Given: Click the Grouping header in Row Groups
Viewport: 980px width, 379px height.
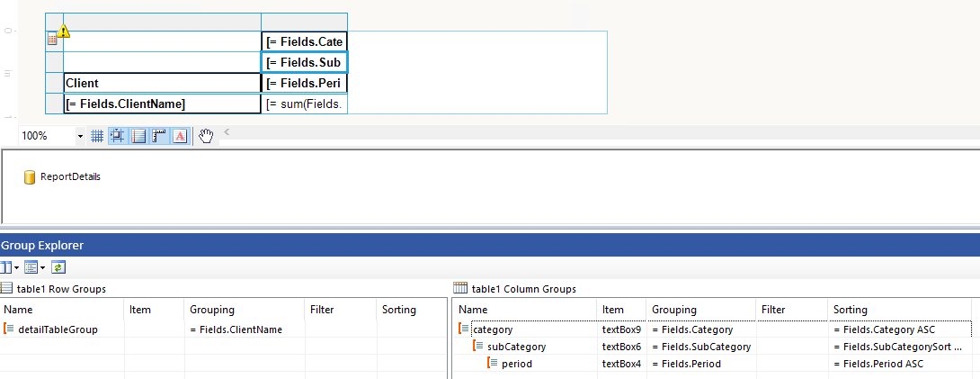Looking at the screenshot, I should [x=212, y=310].
